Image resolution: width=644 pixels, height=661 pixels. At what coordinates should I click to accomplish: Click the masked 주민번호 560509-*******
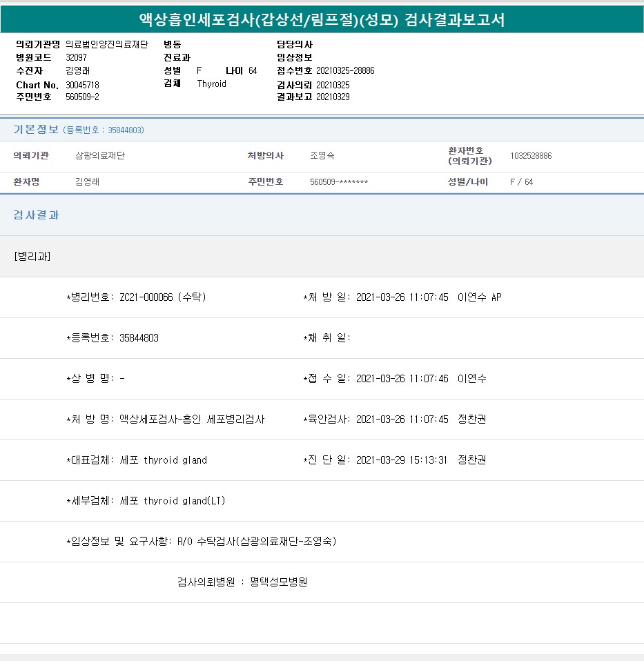coord(339,182)
